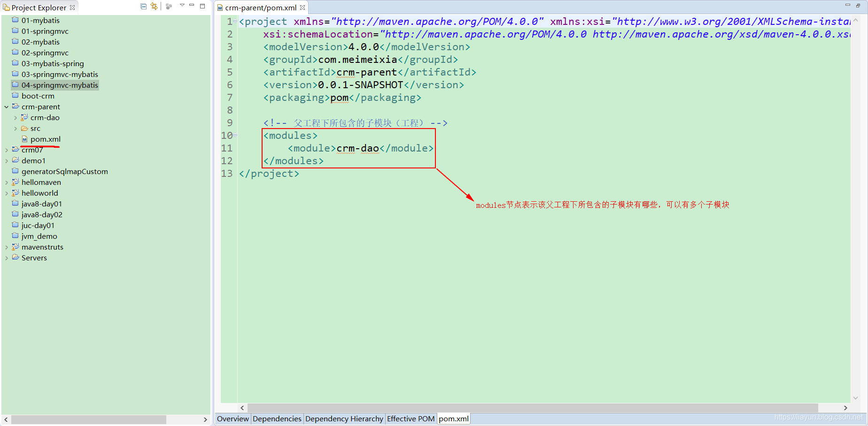Click the editor horizontal scroll left arrow
Image resolution: width=868 pixels, height=426 pixels.
(242, 408)
